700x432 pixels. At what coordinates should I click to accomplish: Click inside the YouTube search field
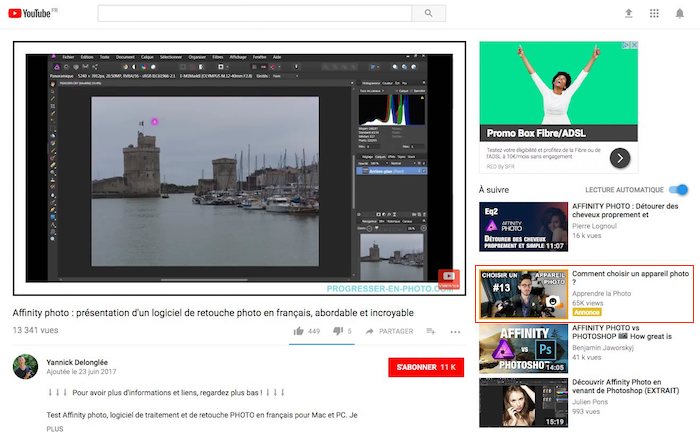pos(255,13)
